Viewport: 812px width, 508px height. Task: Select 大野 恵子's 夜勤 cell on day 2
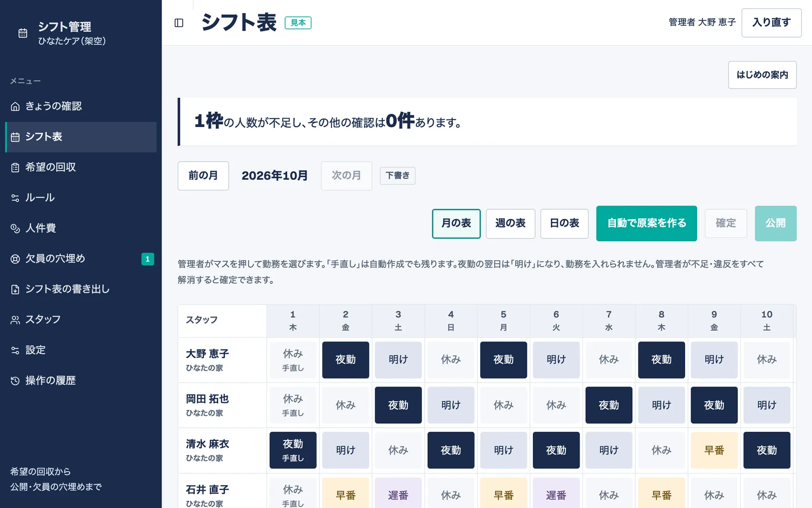click(x=346, y=360)
